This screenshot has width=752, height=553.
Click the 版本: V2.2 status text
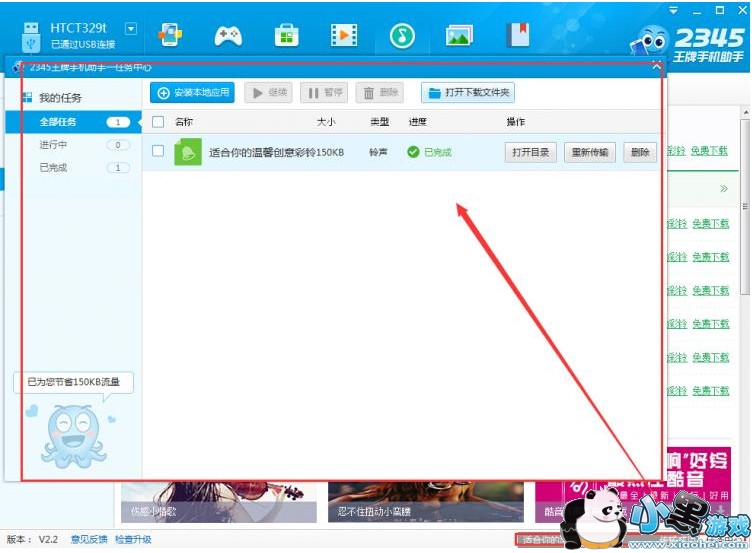click(x=33, y=539)
